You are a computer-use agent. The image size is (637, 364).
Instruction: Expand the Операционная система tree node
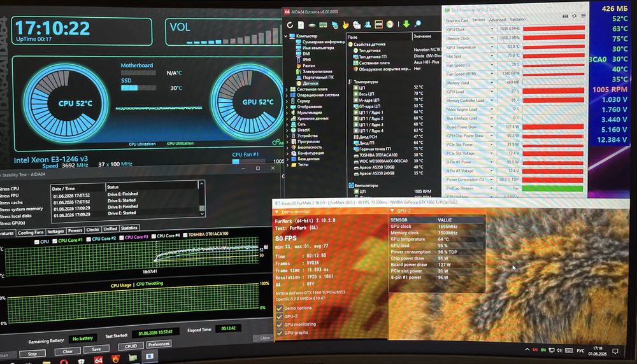(x=287, y=95)
